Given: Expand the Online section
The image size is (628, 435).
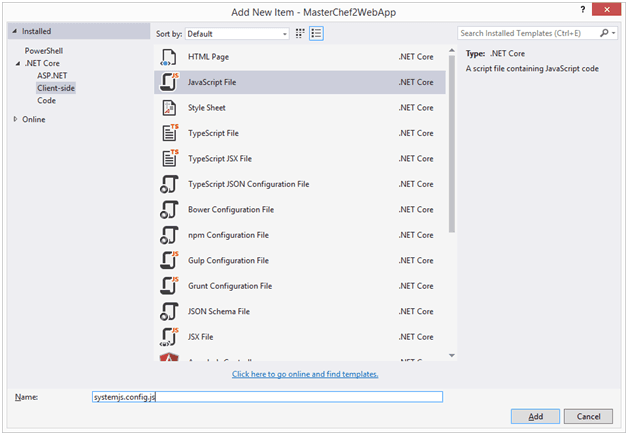Looking at the screenshot, I should (15, 119).
